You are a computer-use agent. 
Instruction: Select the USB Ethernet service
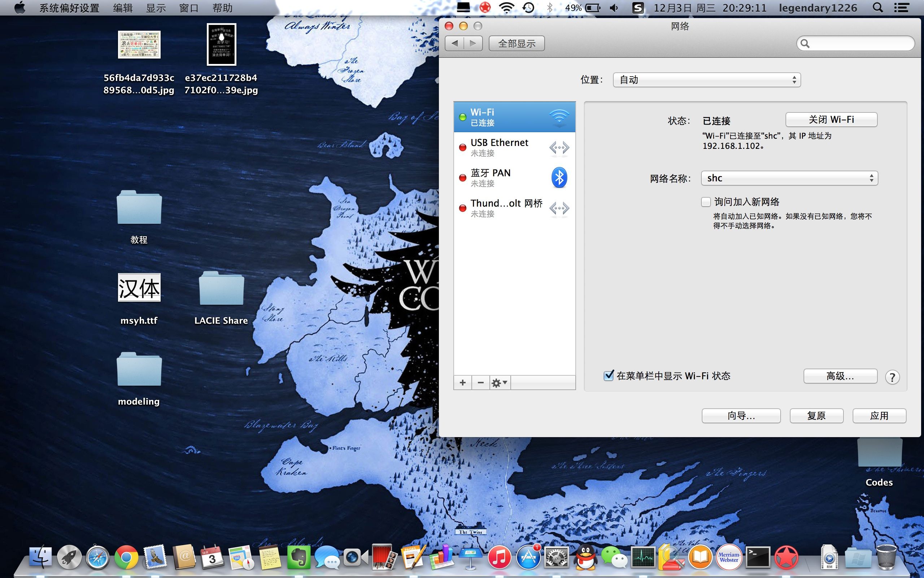click(x=514, y=147)
